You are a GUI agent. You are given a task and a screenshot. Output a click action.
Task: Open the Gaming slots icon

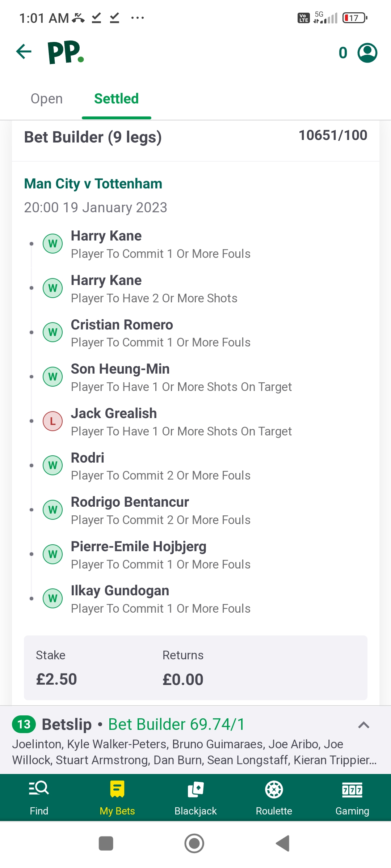[x=352, y=789]
